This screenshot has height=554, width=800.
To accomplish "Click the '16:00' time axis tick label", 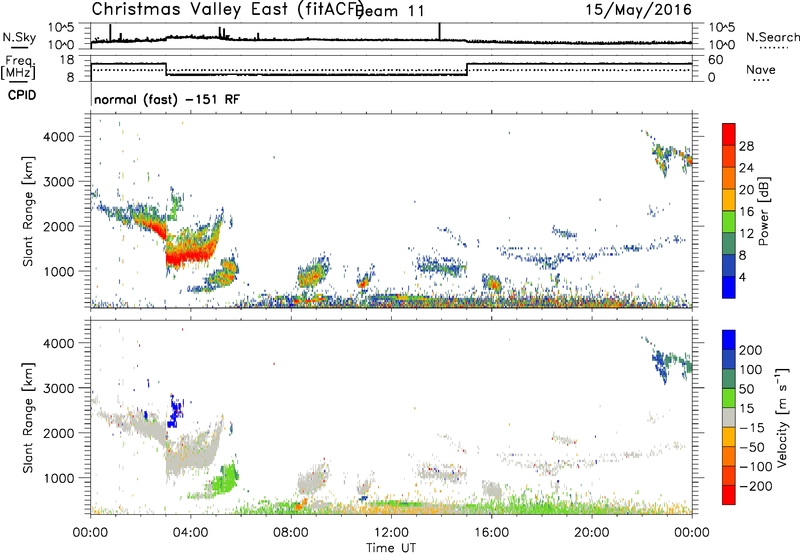I will tap(491, 533).
